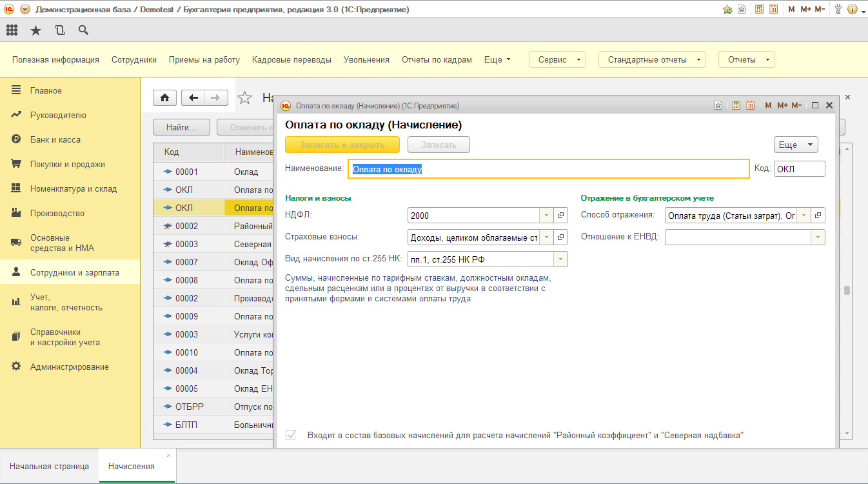Open the sections menu grid icon
This screenshot has height=484, width=868.
(12, 30)
